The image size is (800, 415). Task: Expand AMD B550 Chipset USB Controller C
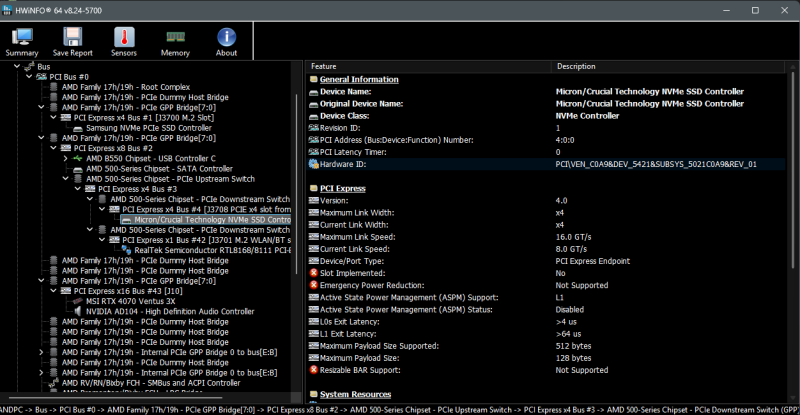pos(65,158)
